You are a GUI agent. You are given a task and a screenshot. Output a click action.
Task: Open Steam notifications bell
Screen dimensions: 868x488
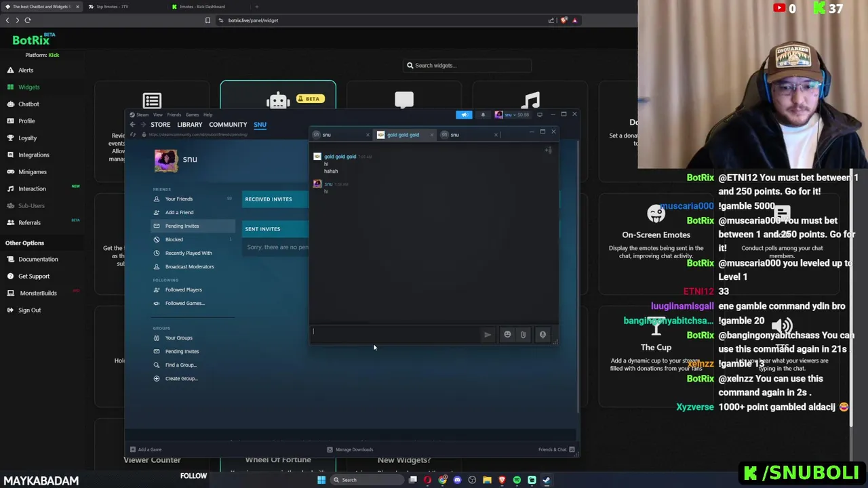click(483, 115)
